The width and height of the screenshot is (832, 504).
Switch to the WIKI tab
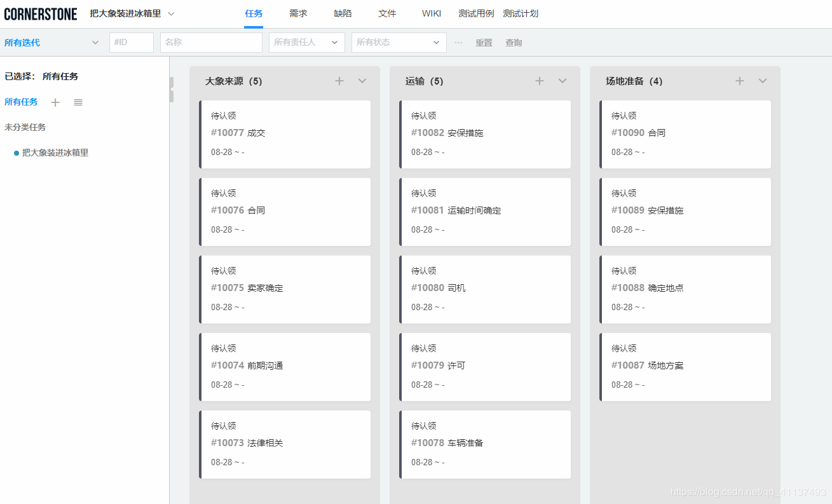coord(432,13)
